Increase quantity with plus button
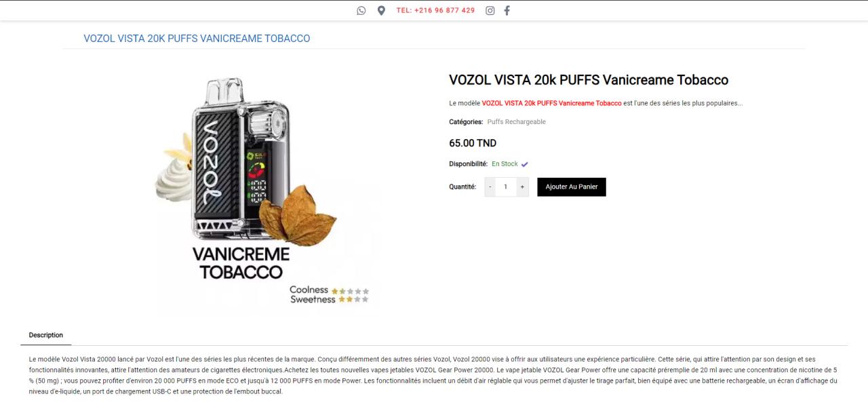868x411 pixels. (522, 187)
